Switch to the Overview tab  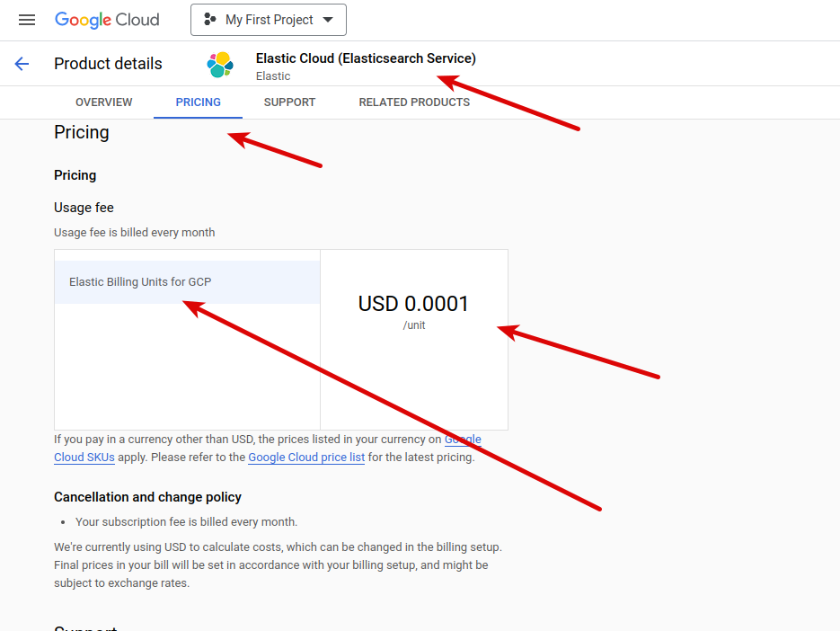(x=104, y=102)
